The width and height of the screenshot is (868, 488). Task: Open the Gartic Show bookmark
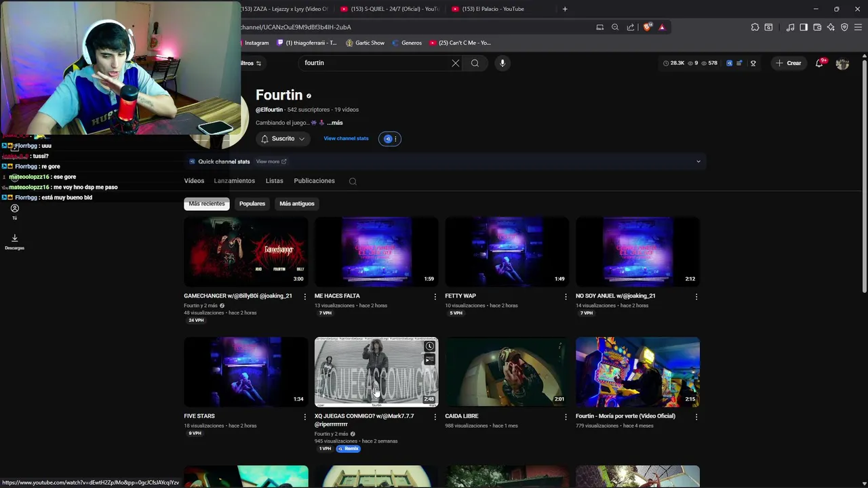pyautogui.click(x=365, y=43)
